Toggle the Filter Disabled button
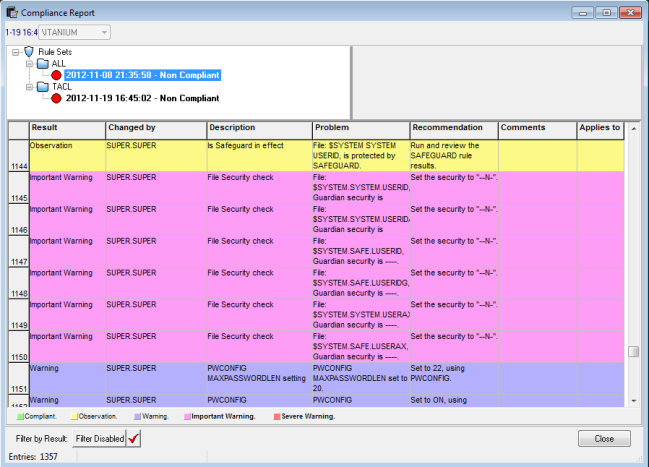This screenshot has width=649, height=467. click(101, 438)
